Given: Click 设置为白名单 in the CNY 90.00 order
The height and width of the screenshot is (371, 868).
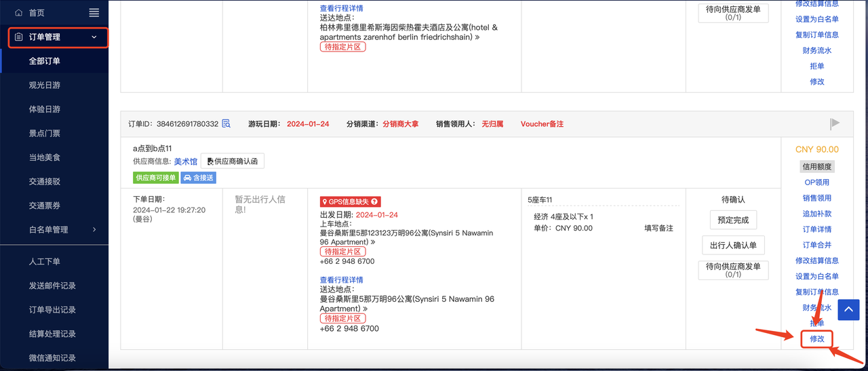Looking at the screenshot, I should click(816, 276).
